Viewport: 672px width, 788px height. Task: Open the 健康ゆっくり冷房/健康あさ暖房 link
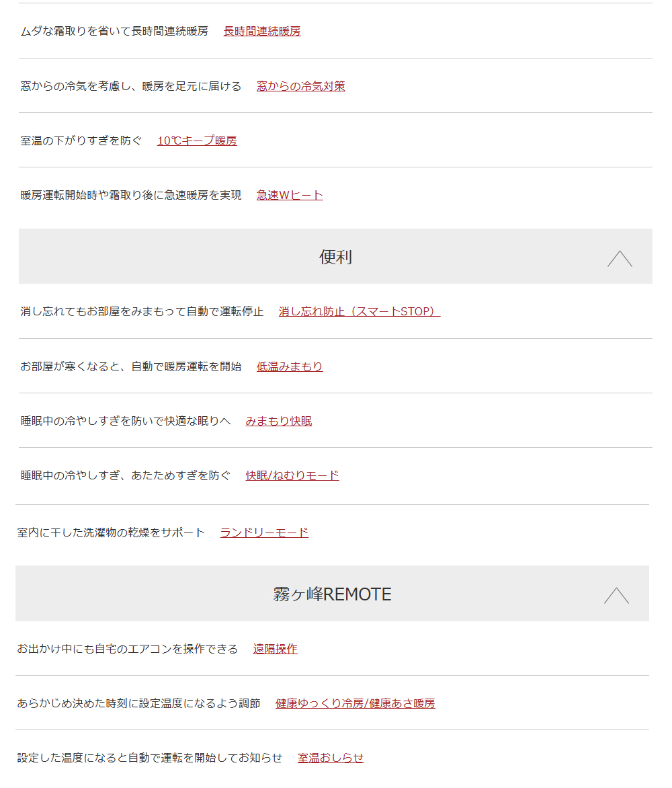[355, 703]
